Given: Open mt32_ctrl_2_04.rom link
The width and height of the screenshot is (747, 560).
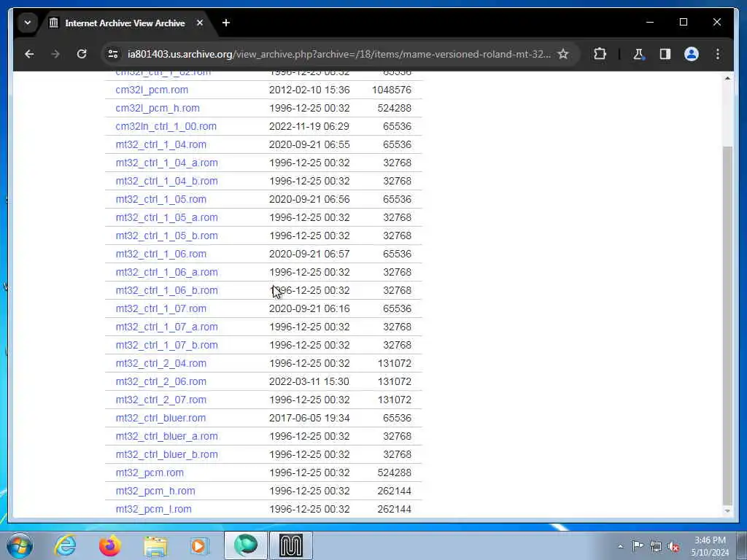Looking at the screenshot, I should point(161,363).
